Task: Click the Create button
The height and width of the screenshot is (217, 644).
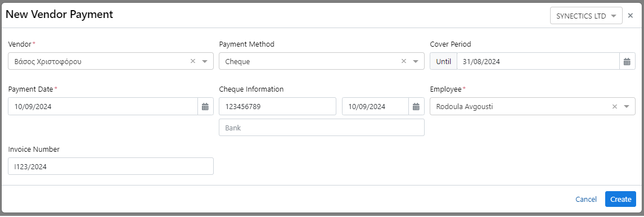Action: [620, 200]
